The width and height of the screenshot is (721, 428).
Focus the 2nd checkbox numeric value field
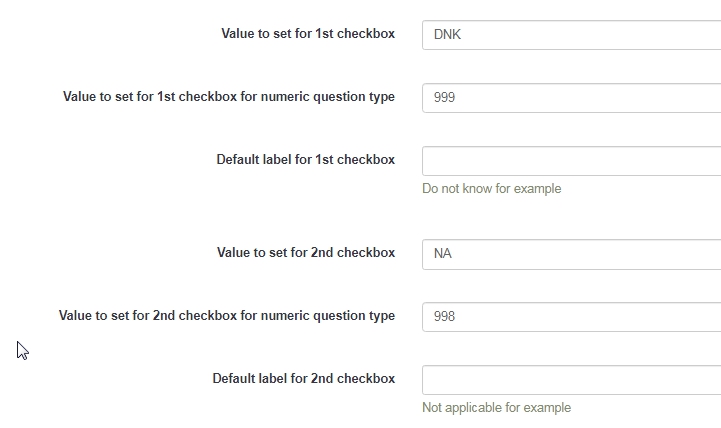click(x=571, y=317)
